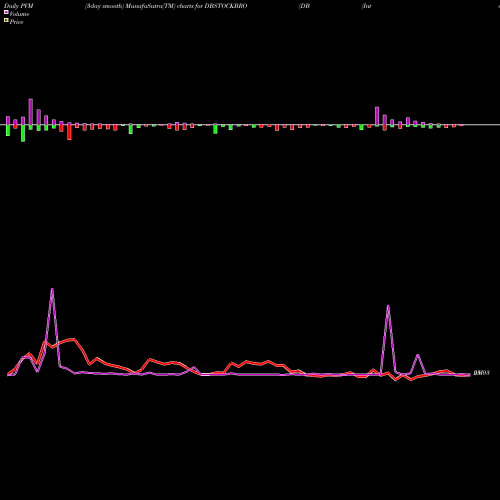The height and width of the screenshot is (500, 500).
Task: Click the price value label at line end
Action: pos(481,373)
